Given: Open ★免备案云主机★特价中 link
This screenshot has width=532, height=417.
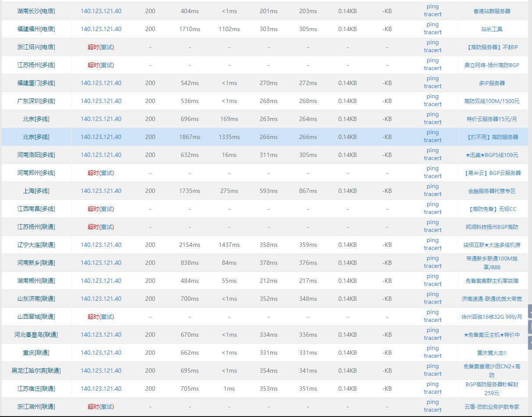Looking at the screenshot, I should point(492,335).
